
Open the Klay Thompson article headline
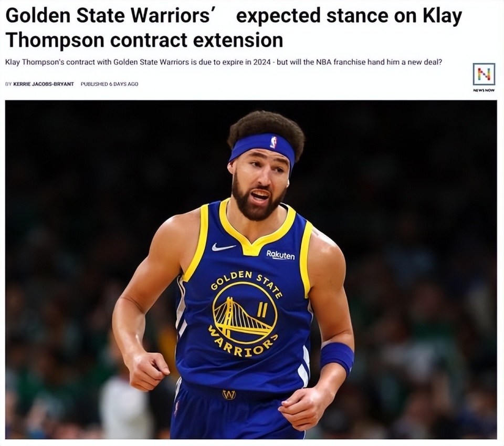coord(234,28)
